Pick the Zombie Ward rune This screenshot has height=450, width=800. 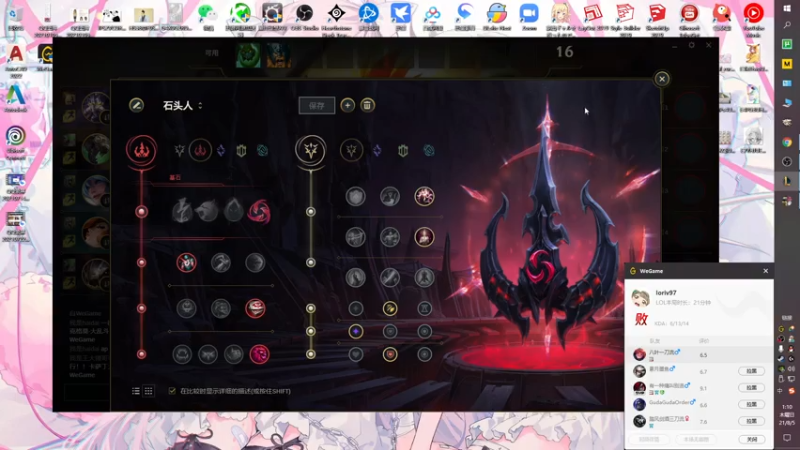coord(186,309)
